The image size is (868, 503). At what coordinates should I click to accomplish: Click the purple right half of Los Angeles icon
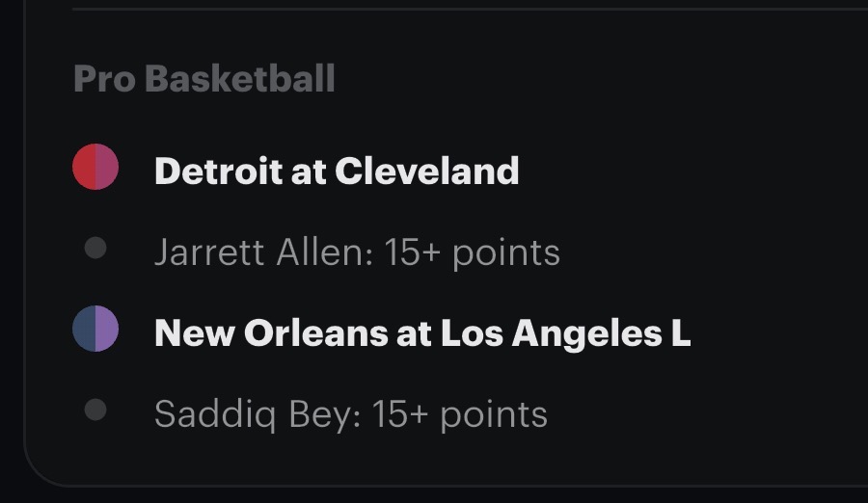(107, 330)
